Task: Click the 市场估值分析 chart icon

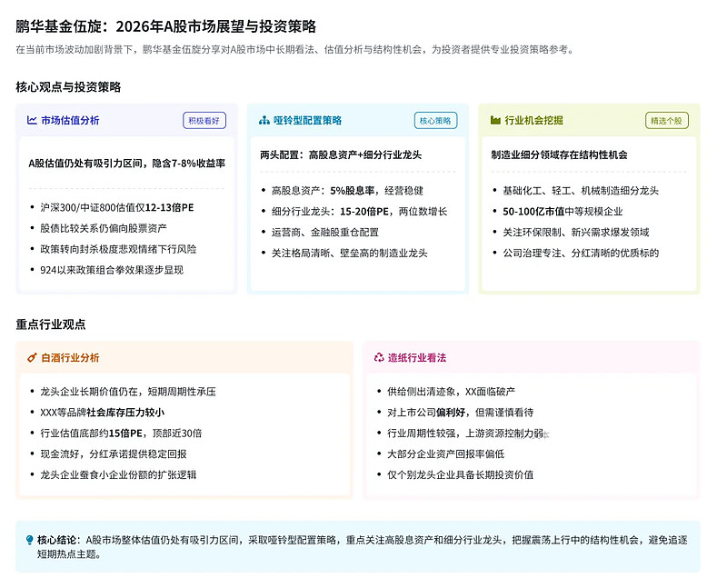Action: (x=32, y=121)
